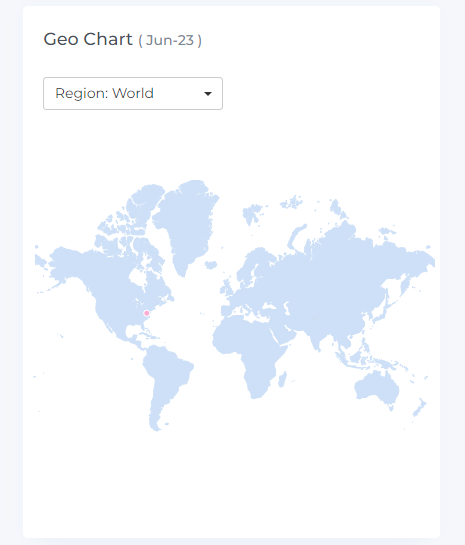Select New Zealand on the map
The height and width of the screenshot is (545, 465).
[419, 407]
